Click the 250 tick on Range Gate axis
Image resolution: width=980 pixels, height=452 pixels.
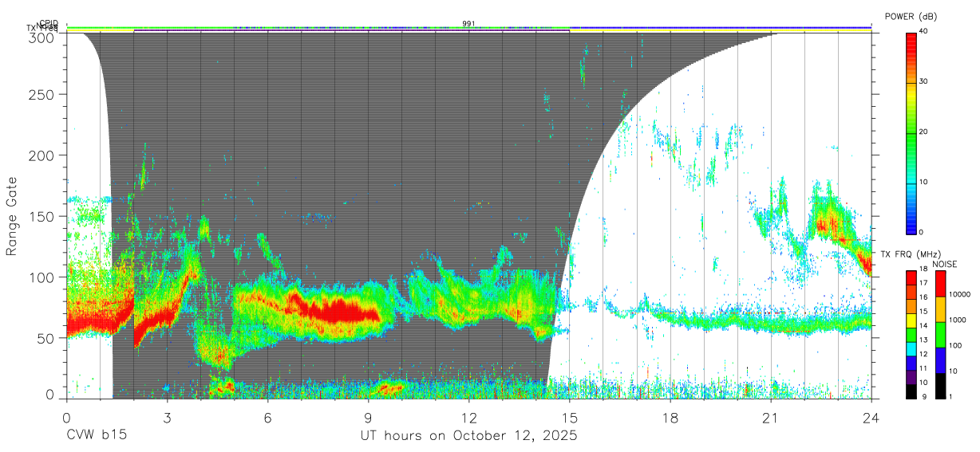(x=43, y=95)
